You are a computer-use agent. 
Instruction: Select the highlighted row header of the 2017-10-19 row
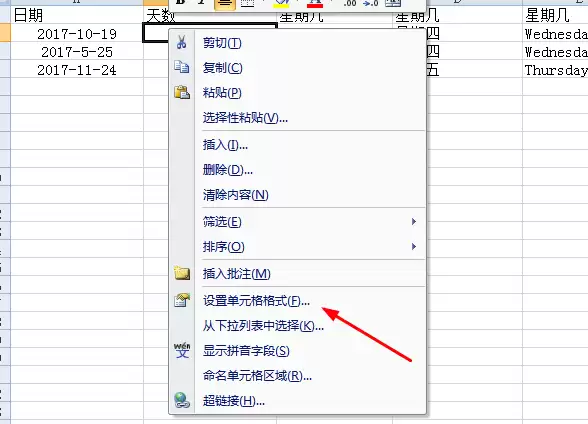point(5,33)
